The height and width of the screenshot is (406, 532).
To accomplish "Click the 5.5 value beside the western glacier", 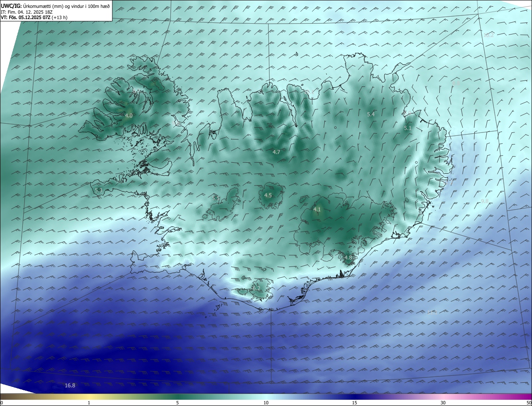I will coord(216,198).
